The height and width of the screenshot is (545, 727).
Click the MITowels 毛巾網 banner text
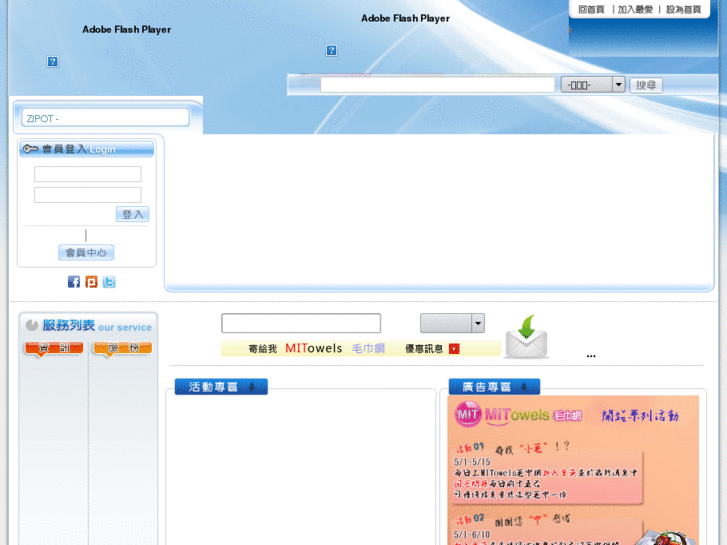335,348
